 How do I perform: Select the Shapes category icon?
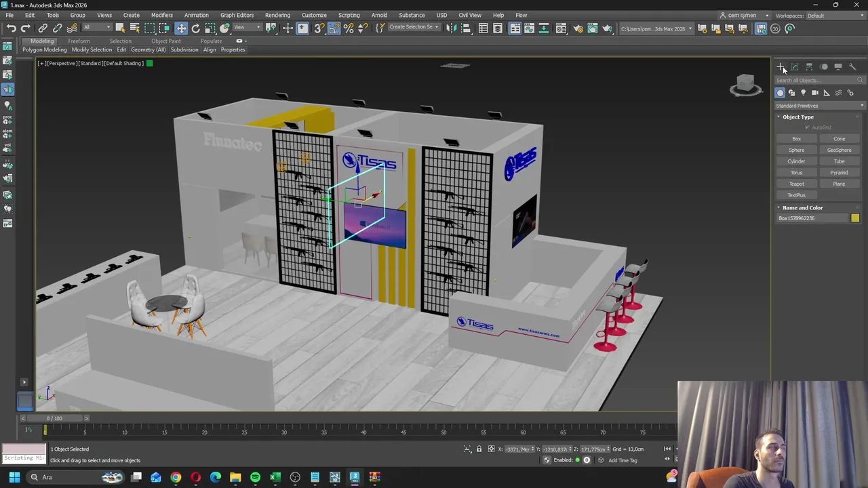[791, 93]
